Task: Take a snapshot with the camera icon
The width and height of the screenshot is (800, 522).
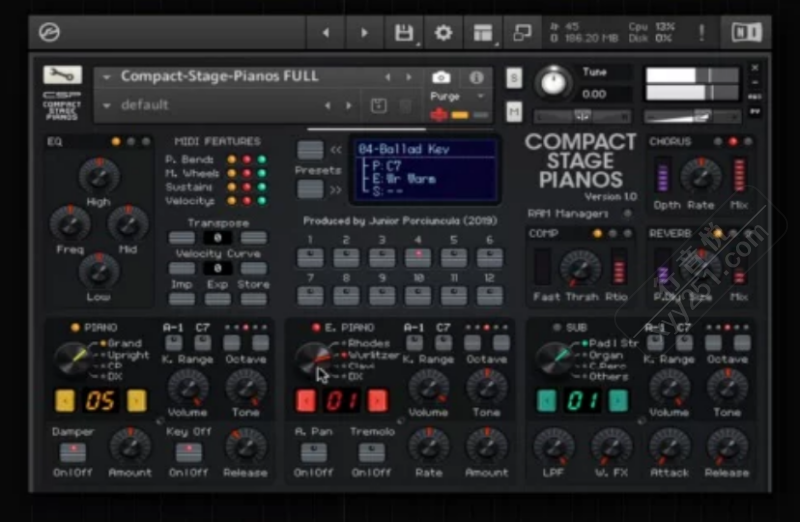Action: pos(441,77)
